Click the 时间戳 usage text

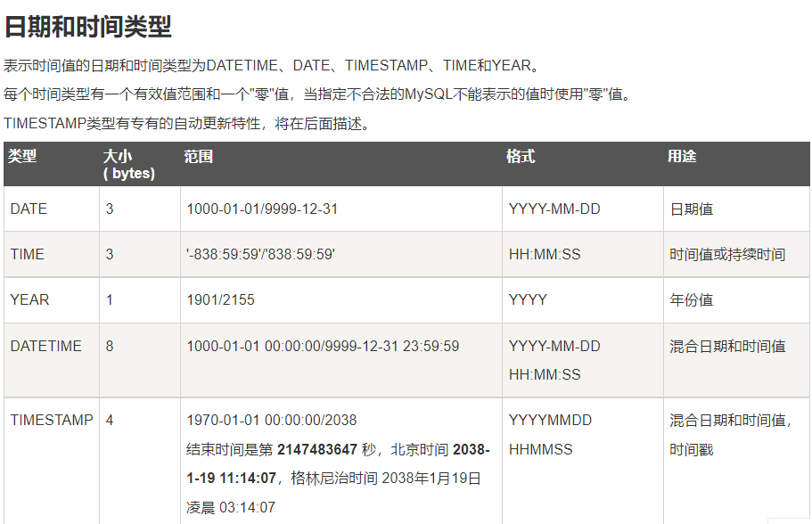point(692,450)
